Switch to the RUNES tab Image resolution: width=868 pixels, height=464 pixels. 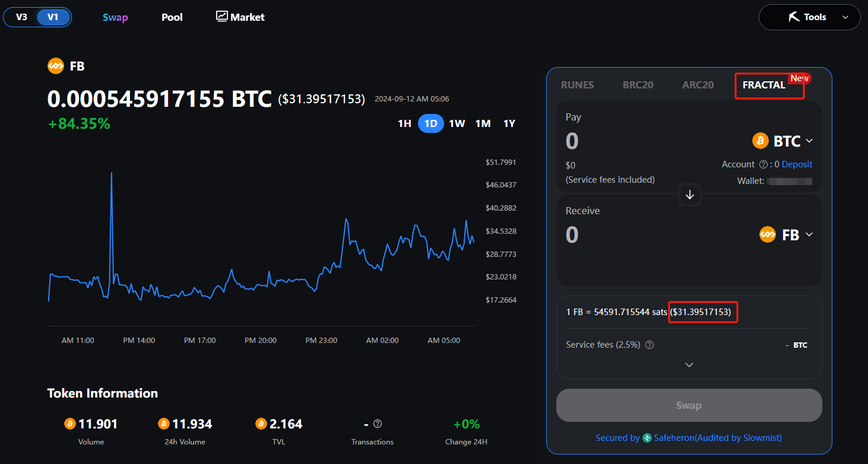click(x=577, y=85)
